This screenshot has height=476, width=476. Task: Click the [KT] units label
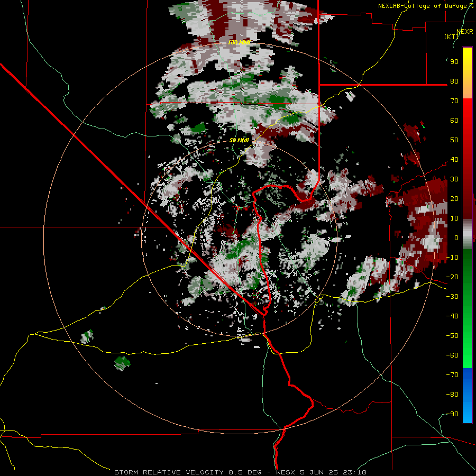[x=451, y=36]
